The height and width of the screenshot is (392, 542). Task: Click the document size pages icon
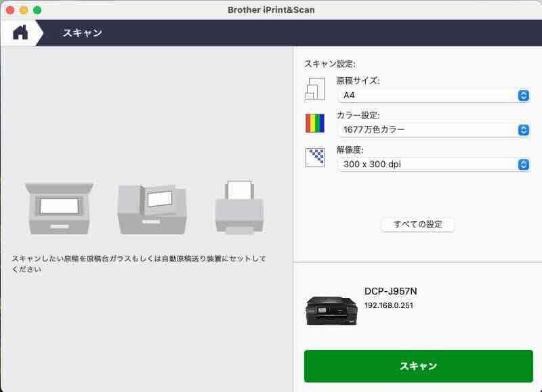[x=315, y=89]
